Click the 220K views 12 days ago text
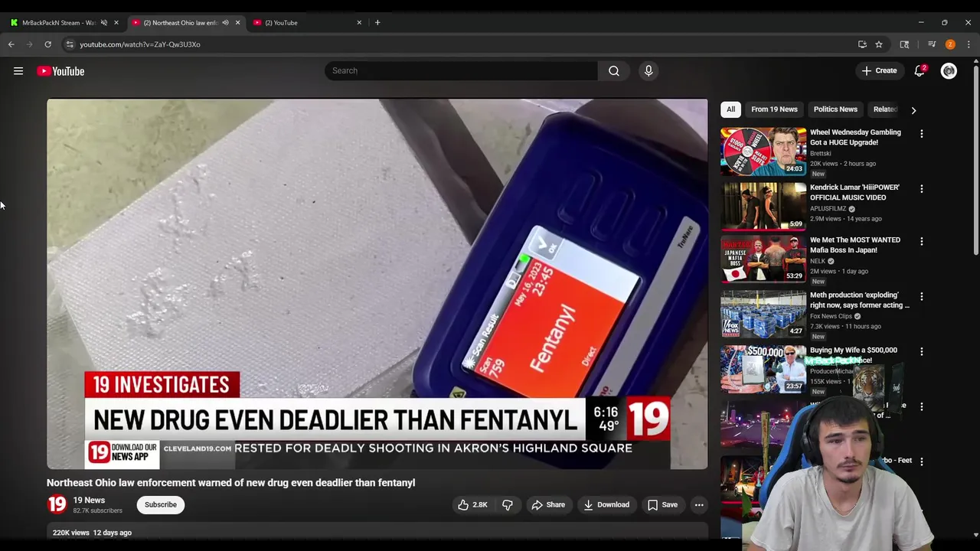 pos(92,533)
